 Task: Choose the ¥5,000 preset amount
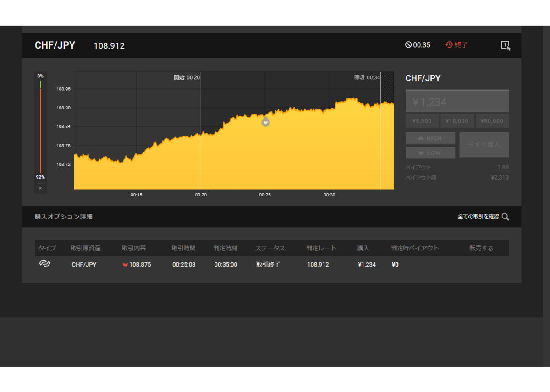coord(422,121)
